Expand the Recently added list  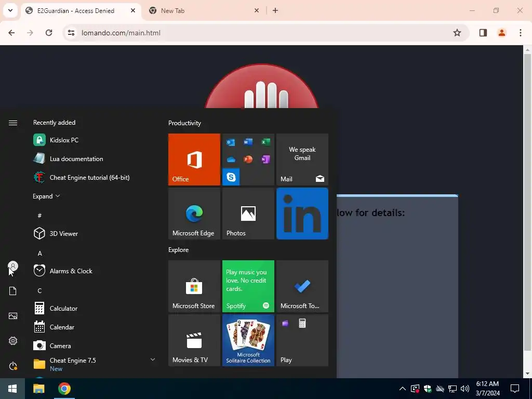(46, 196)
